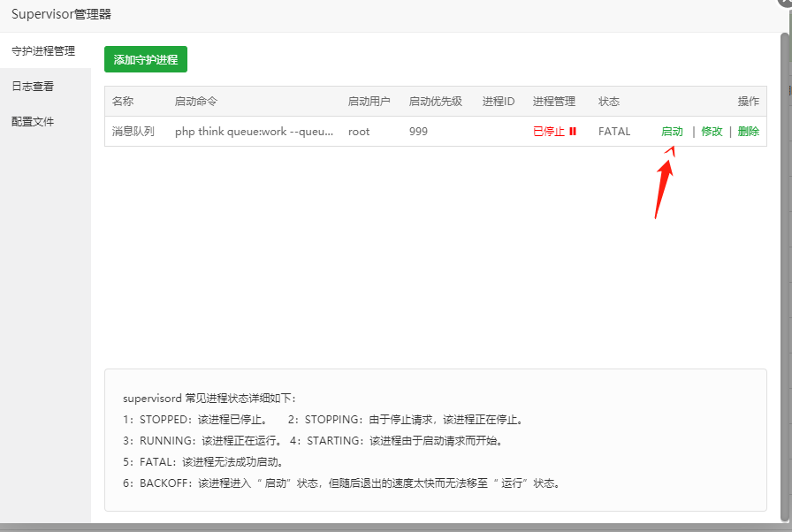Click the 启动优先级 column header
Screen dimensions: 792x532
click(x=436, y=101)
